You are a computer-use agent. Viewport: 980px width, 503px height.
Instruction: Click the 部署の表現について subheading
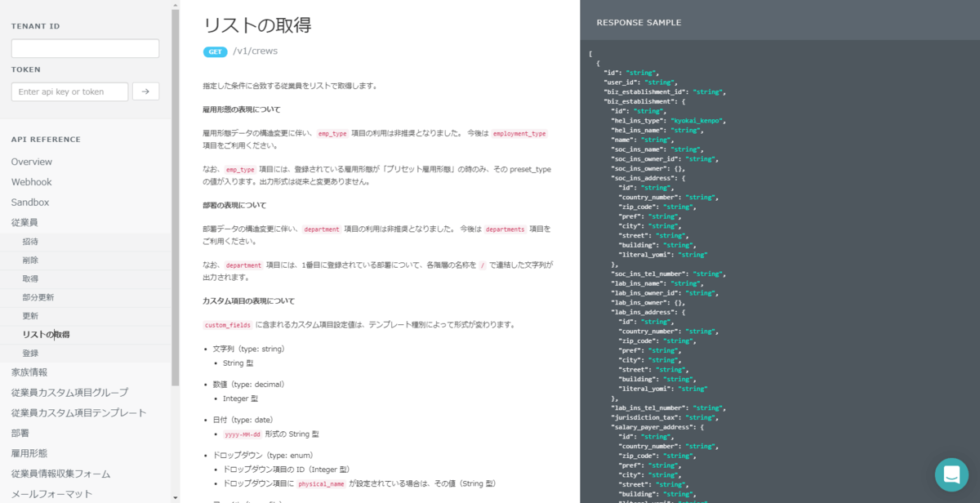pos(234,205)
